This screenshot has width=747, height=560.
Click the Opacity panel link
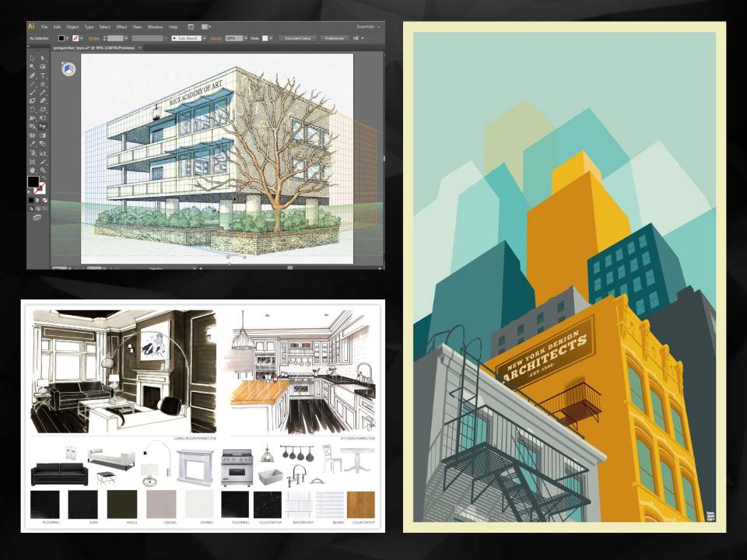pyautogui.click(x=216, y=38)
